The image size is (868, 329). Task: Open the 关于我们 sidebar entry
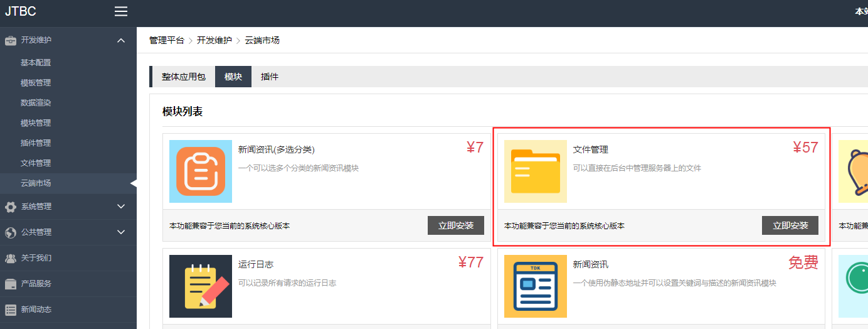[36, 258]
